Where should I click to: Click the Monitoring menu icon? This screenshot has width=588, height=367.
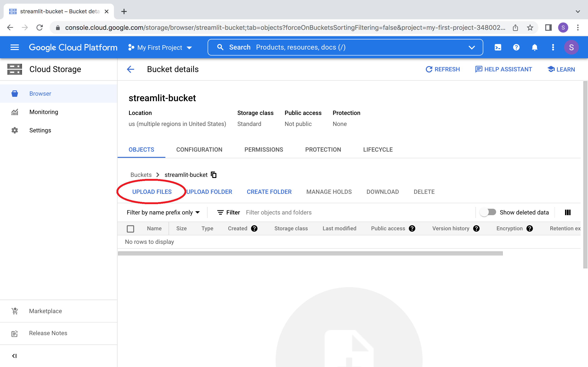point(15,112)
